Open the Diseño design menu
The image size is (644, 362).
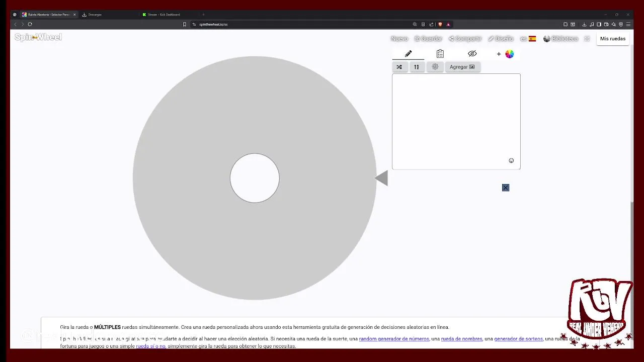(x=501, y=39)
